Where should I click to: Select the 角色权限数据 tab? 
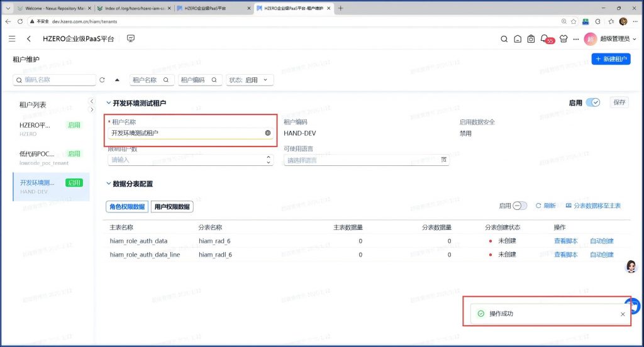coord(127,206)
